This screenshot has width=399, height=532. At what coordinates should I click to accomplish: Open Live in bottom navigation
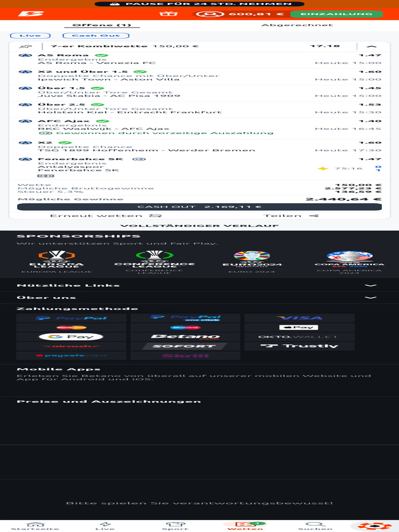click(x=105, y=526)
